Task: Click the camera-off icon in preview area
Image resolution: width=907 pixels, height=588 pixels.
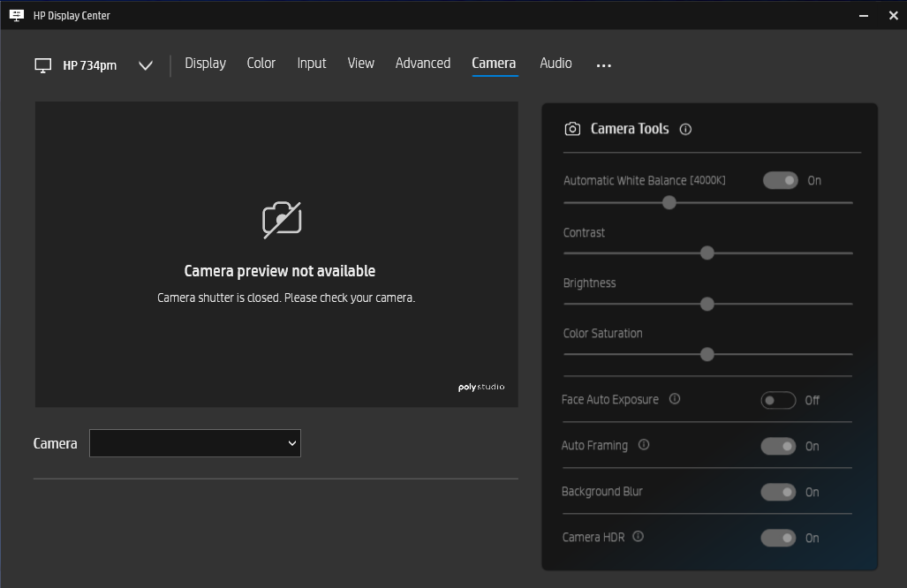Action: (x=282, y=220)
